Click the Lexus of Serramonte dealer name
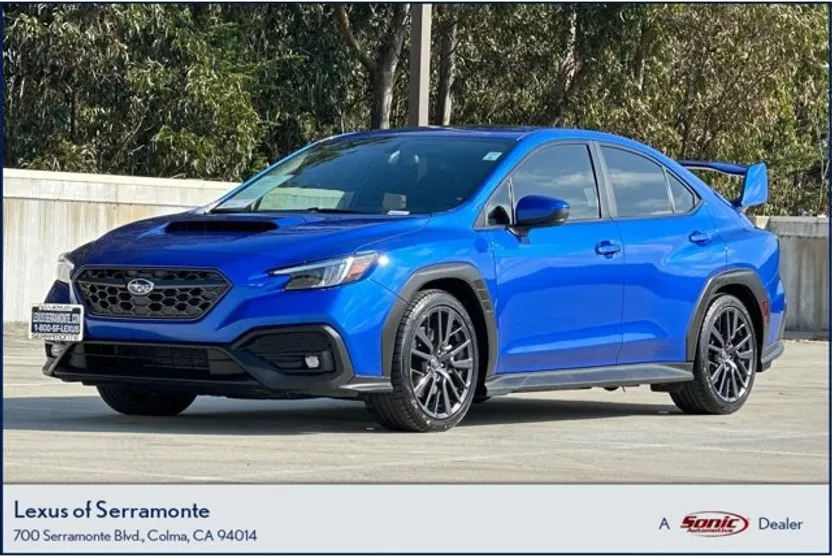Image resolution: width=832 pixels, height=556 pixels. [111, 510]
